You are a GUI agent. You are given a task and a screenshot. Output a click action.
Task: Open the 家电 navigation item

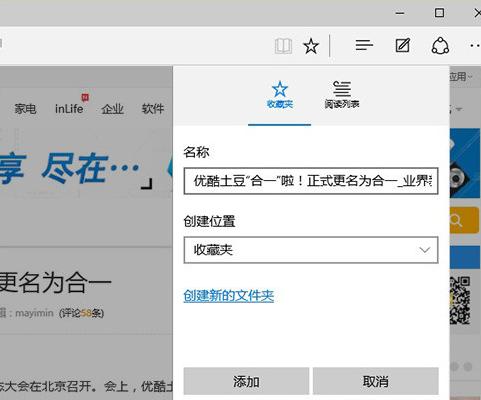click(x=25, y=109)
